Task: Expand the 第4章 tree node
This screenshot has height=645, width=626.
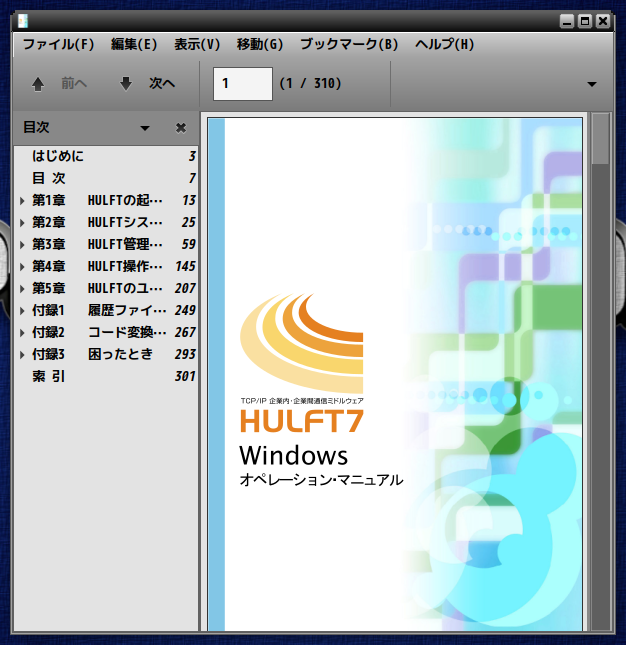Action: pyautogui.click(x=22, y=267)
